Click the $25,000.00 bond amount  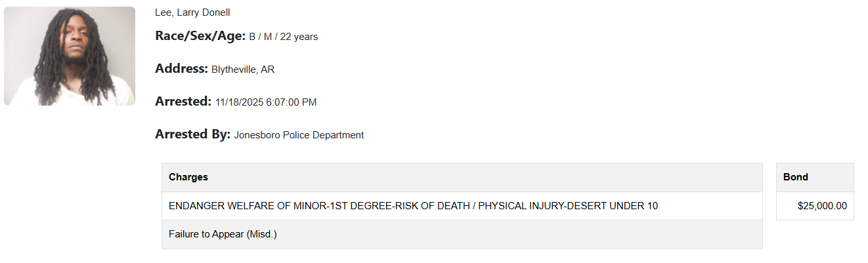822,206
